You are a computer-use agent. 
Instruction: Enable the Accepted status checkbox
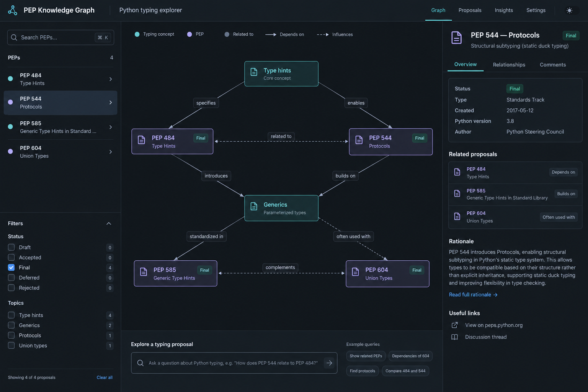point(11,257)
